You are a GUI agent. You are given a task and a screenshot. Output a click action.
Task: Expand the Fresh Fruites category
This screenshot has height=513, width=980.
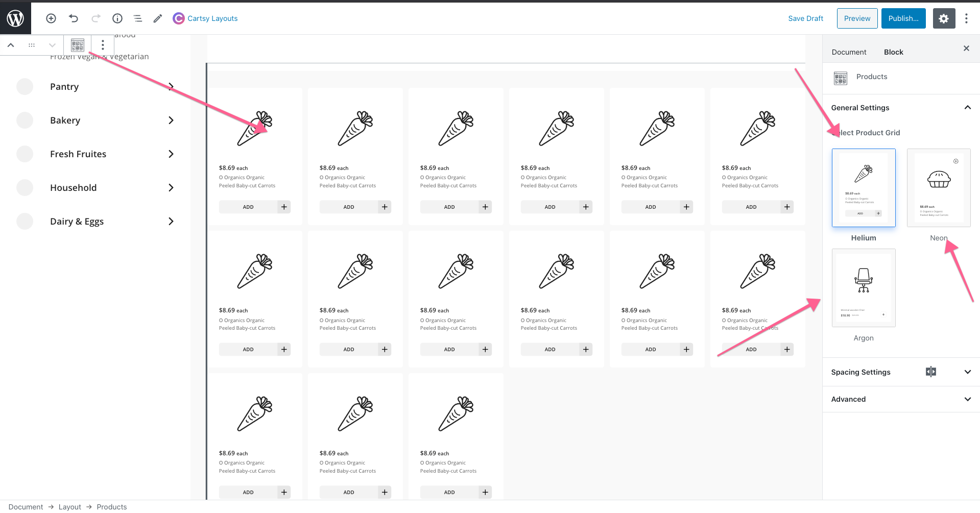pyautogui.click(x=171, y=154)
